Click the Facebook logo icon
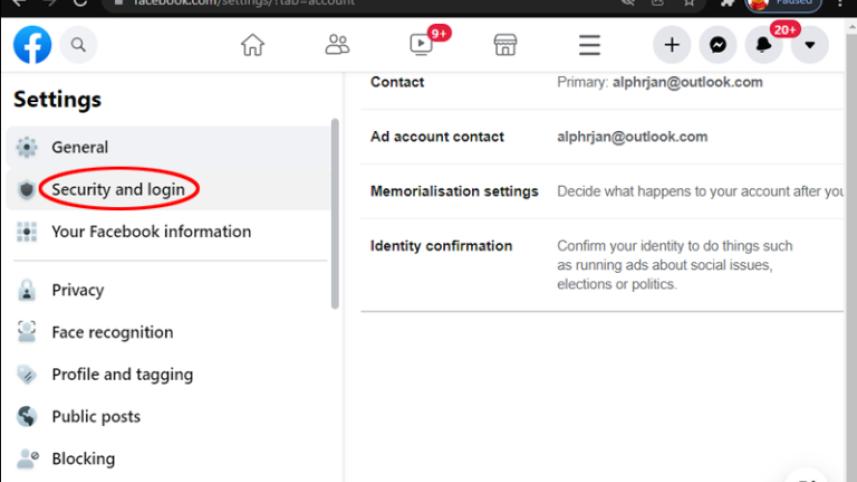The height and width of the screenshot is (482, 857). click(32, 45)
